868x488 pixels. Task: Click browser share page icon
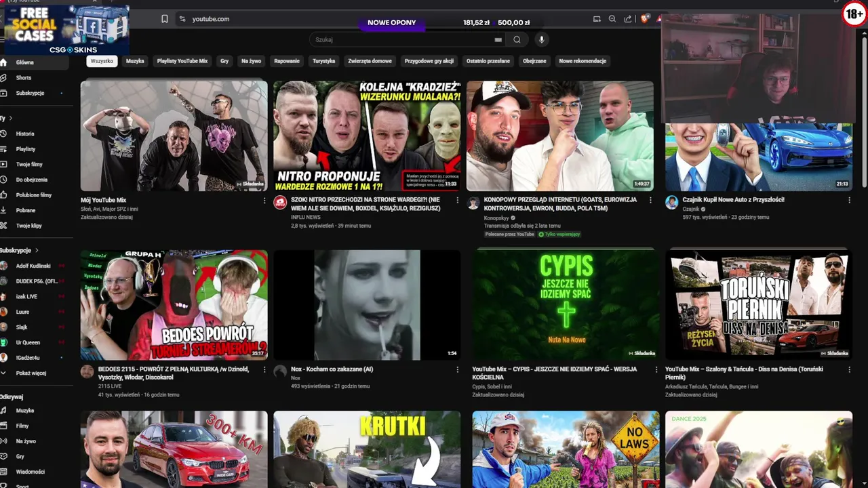[628, 19]
